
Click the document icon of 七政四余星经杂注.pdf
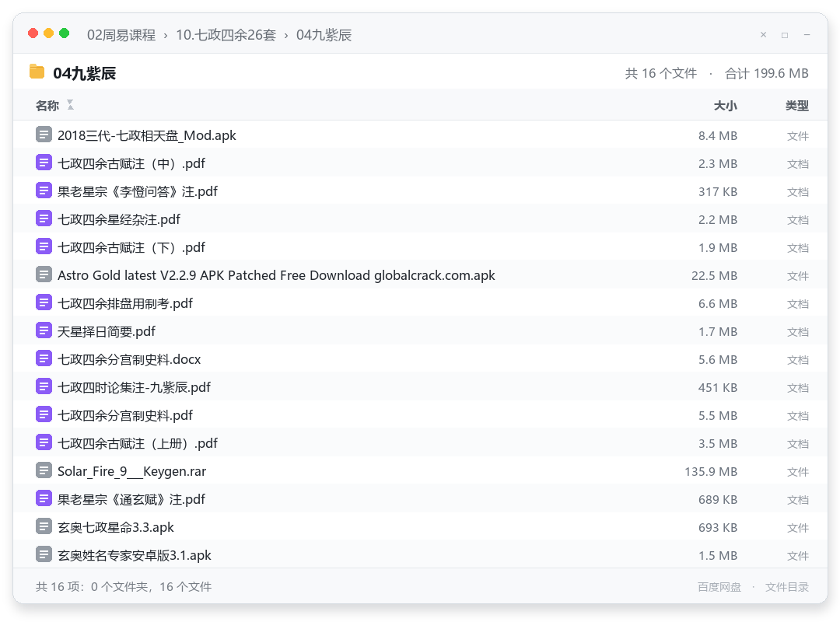[x=44, y=218]
